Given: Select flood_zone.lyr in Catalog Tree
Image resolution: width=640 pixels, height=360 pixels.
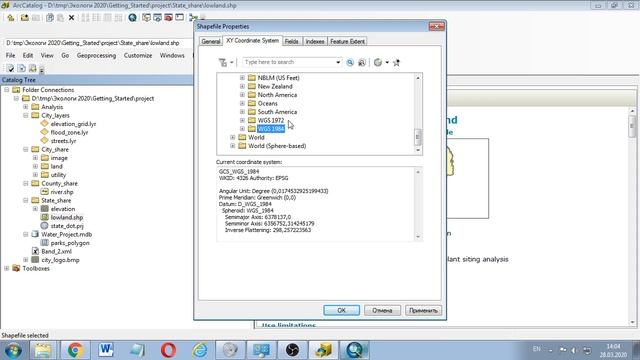Looking at the screenshot, I should pyautogui.click(x=69, y=132).
